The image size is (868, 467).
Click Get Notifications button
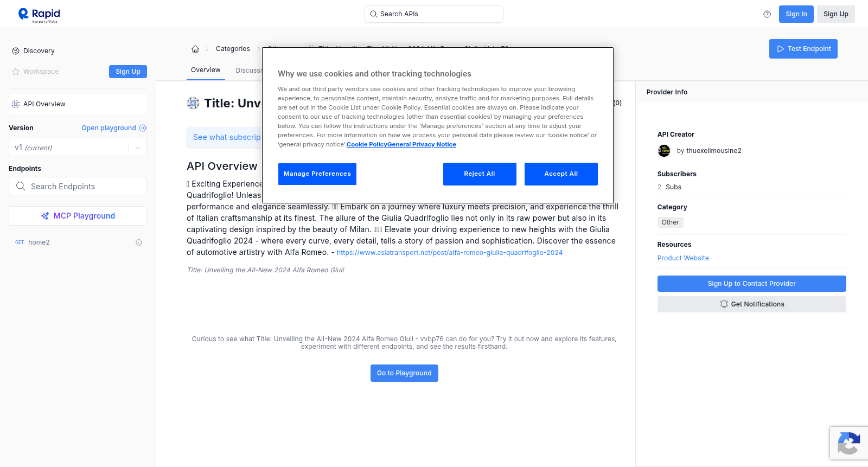751,304
